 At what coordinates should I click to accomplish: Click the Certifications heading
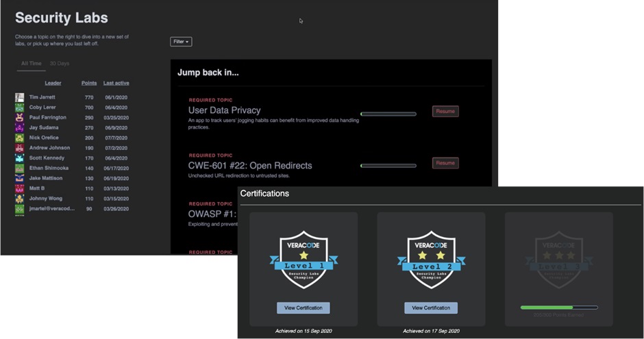(264, 194)
